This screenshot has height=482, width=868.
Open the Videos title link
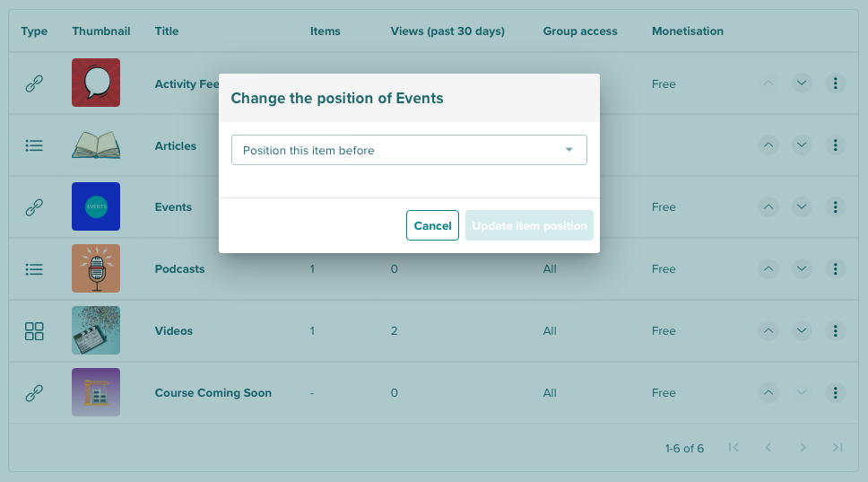coord(174,330)
